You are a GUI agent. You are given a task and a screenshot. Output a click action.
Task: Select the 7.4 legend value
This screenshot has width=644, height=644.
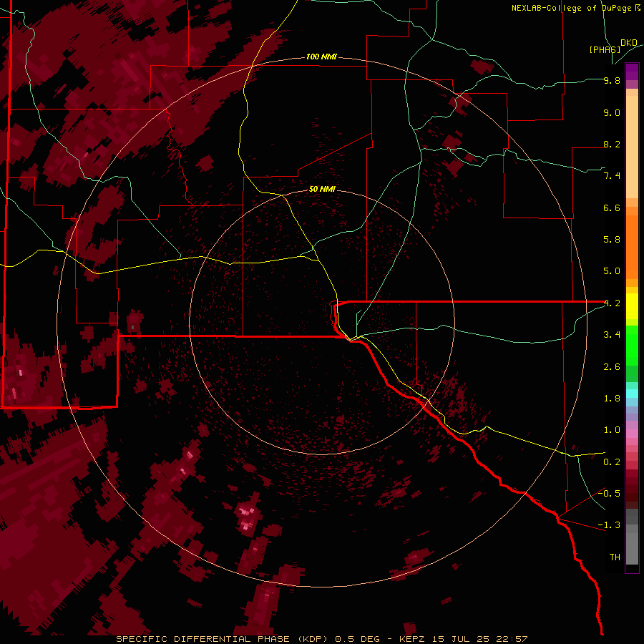coord(612,176)
